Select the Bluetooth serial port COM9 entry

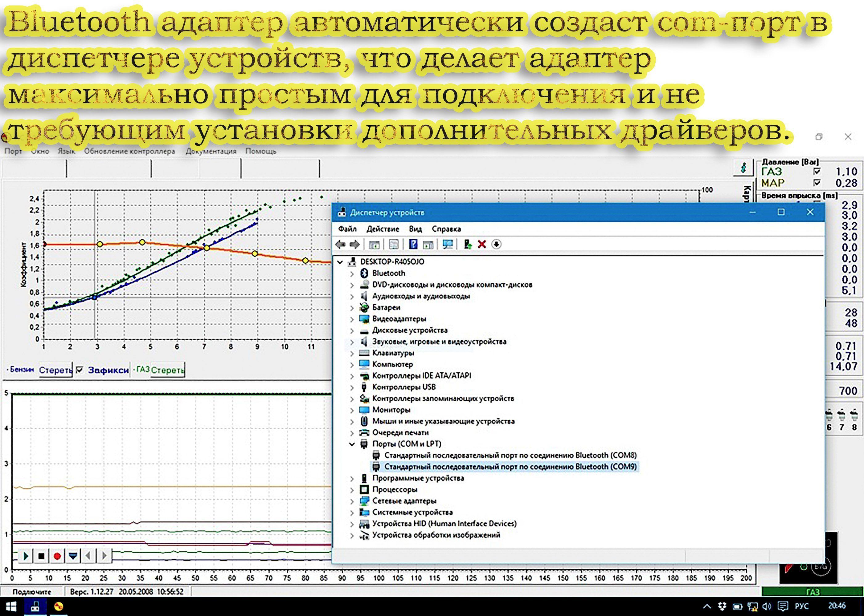pos(510,467)
